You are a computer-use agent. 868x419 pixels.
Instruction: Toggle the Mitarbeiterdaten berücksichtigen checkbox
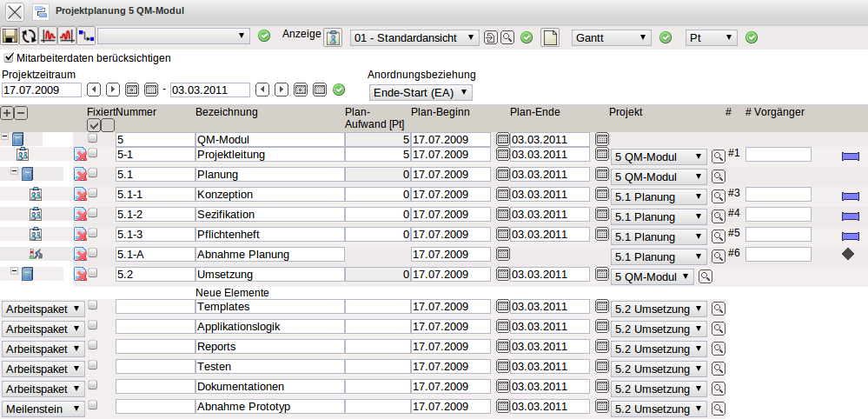pos(9,58)
